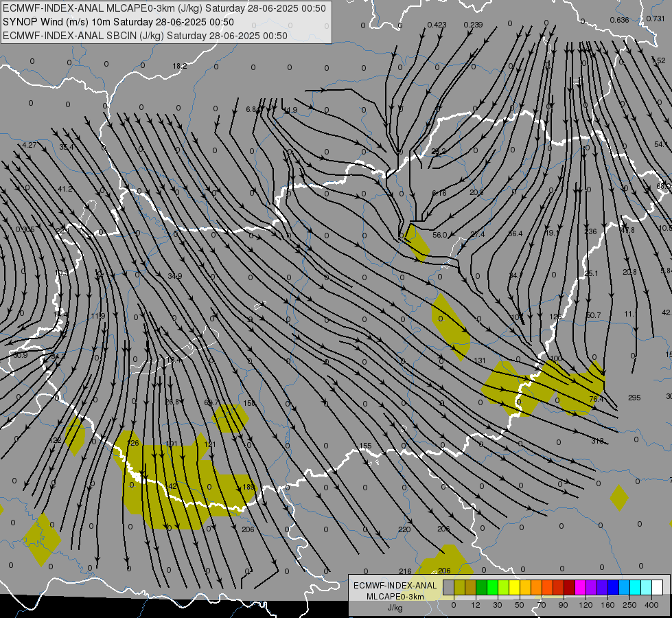This screenshot has width=672, height=618.
Task: Click the SBCIN title line in header box
Action: [145, 36]
